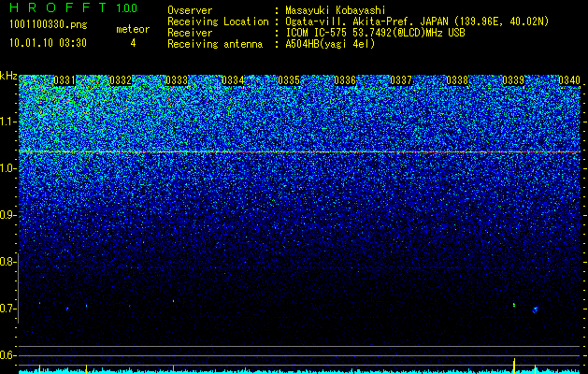Click the 0340 time marker

[x=569, y=80]
